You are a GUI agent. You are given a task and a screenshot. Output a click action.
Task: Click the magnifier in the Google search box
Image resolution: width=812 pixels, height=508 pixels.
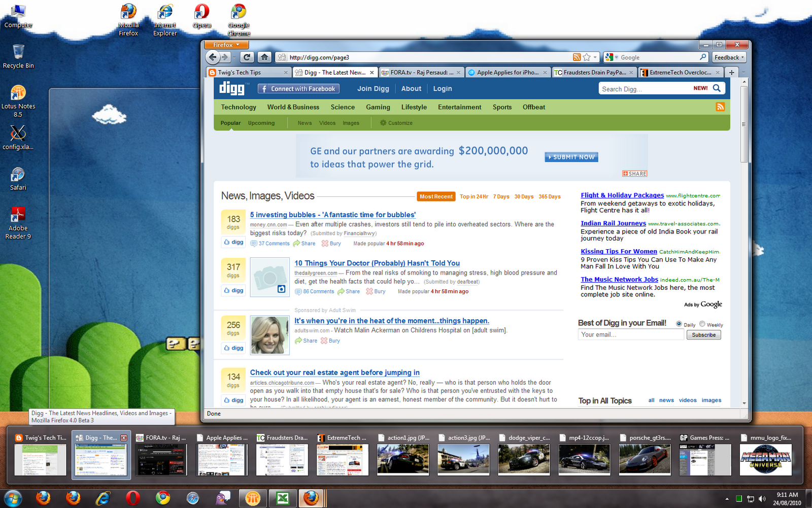703,57
